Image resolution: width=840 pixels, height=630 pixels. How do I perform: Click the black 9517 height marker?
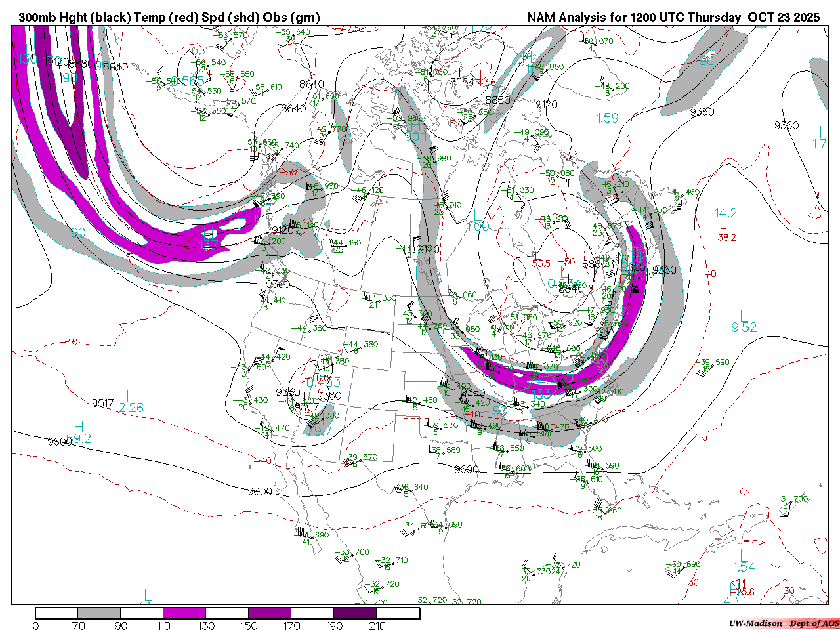point(103,402)
